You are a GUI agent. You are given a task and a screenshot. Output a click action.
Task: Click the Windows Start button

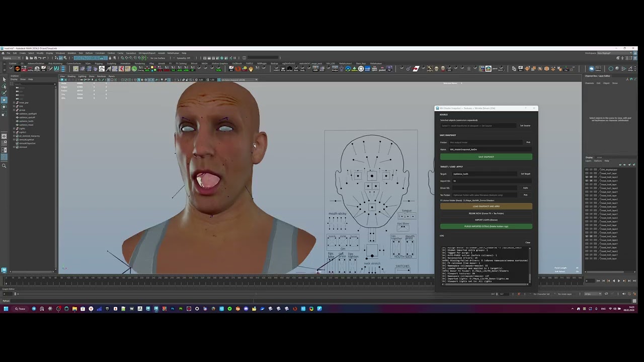click(6, 309)
